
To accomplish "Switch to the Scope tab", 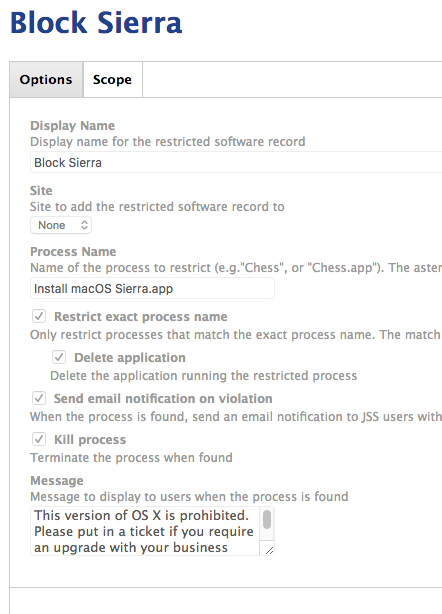I will [112, 79].
